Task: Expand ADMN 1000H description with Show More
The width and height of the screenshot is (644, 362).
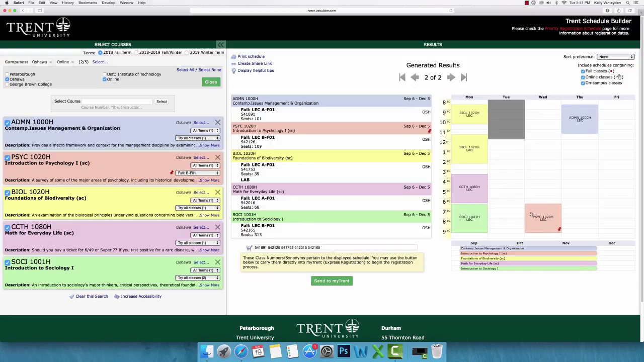Action: point(209,145)
